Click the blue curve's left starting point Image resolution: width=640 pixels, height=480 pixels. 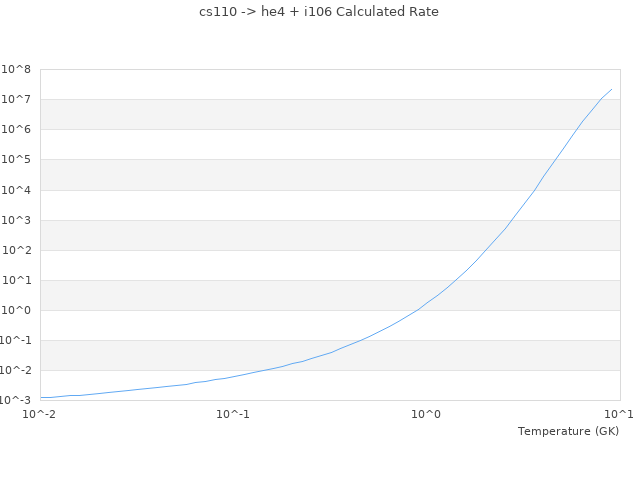(x=41, y=397)
